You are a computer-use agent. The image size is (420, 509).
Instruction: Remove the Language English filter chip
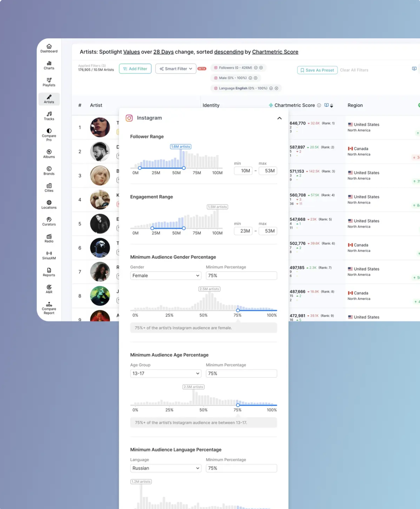tap(277, 88)
